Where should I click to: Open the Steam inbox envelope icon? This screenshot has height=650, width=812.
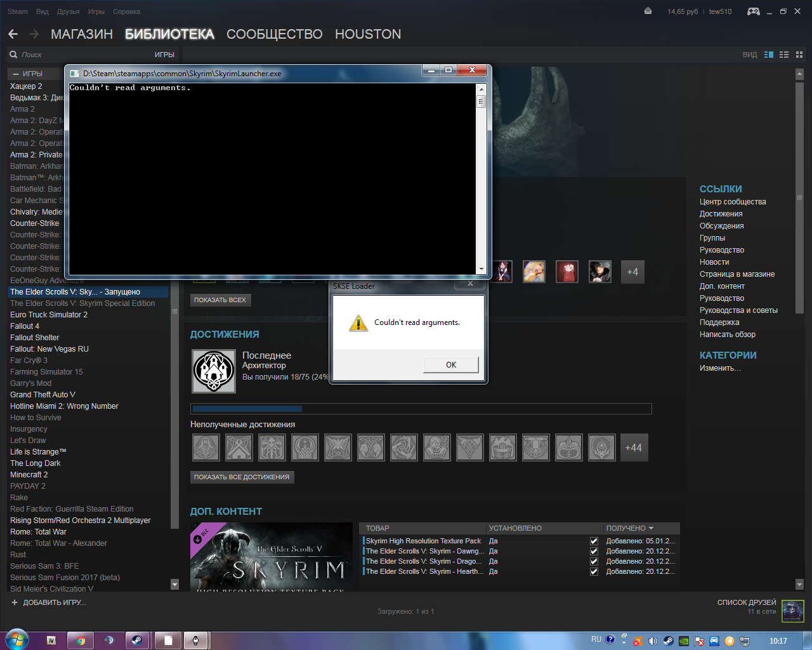coord(648,11)
